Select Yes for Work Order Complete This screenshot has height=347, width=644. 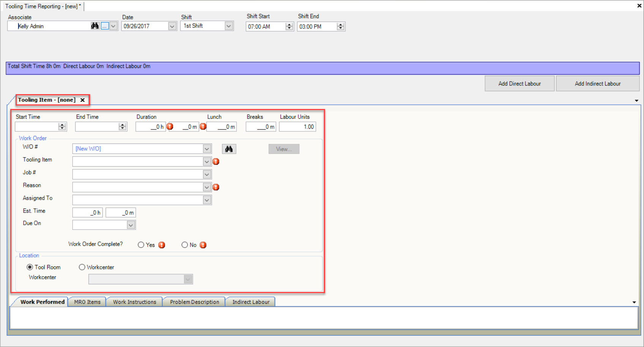(x=141, y=245)
